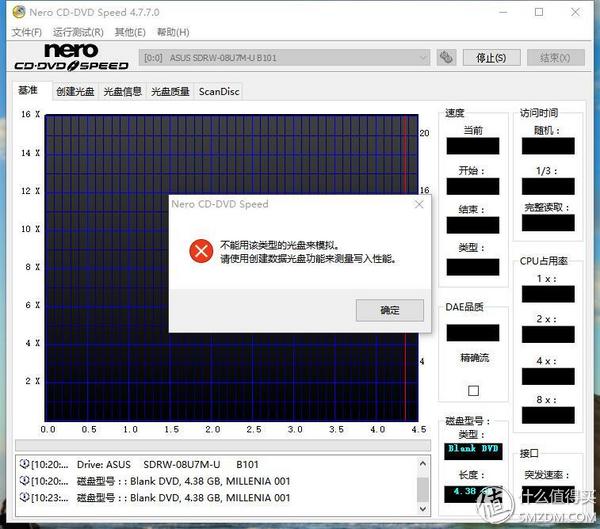The image size is (600, 529).
Task: Click the log line 'Drive: ASUS SDRW-08U7M-U B101'
Action: (x=168, y=464)
